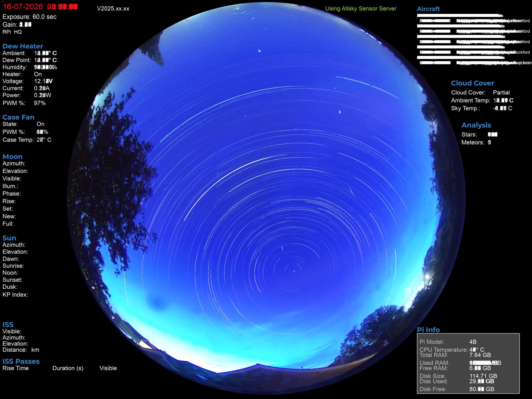Click the Pi Info panel title
This screenshot has width=532, height=399.
428,330
